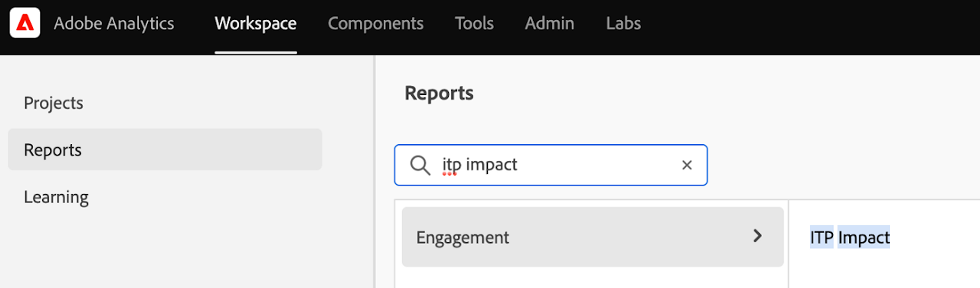Click the Adobe Analytics product name

click(114, 23)
